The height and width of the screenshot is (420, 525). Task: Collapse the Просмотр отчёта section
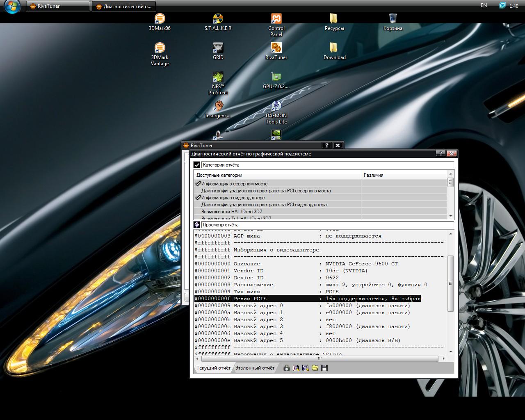point(197,225)
